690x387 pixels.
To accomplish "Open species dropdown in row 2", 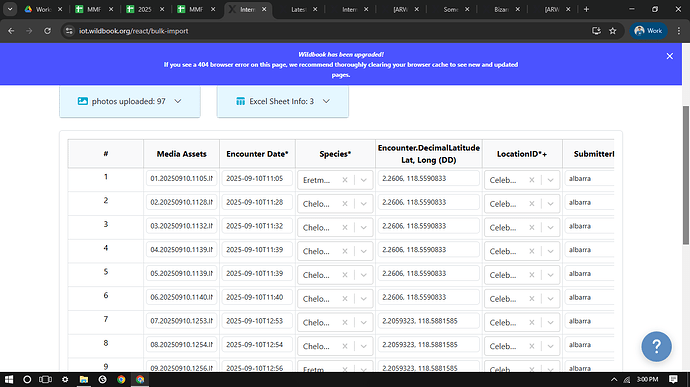I will 363,204.
